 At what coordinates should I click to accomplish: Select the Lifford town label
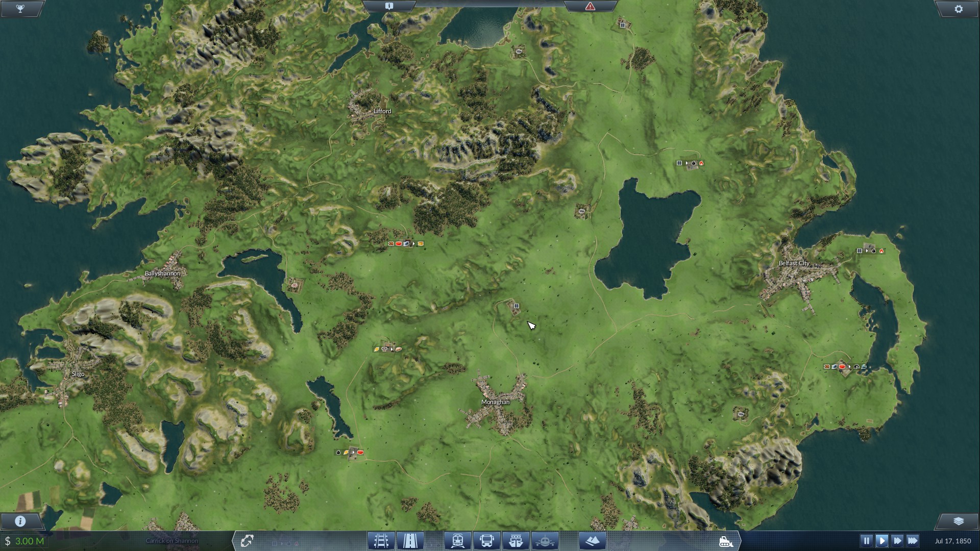click(x=382, y=111)
